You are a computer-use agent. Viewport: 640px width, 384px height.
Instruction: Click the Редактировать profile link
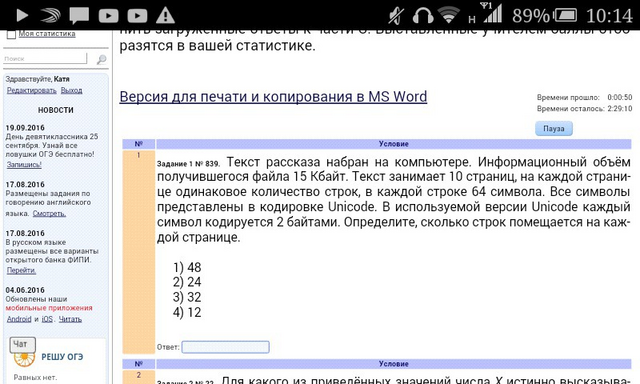(x=31, y=90)
